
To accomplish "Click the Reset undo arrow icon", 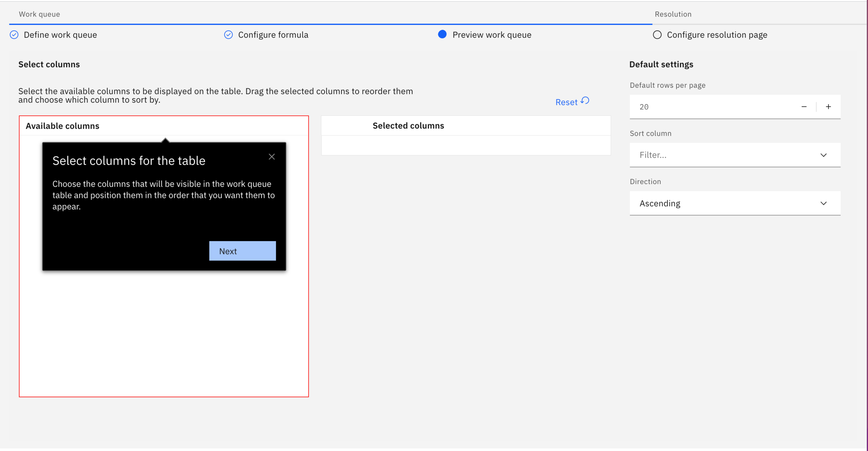I will pyautogui.click(x=585, y=101).
